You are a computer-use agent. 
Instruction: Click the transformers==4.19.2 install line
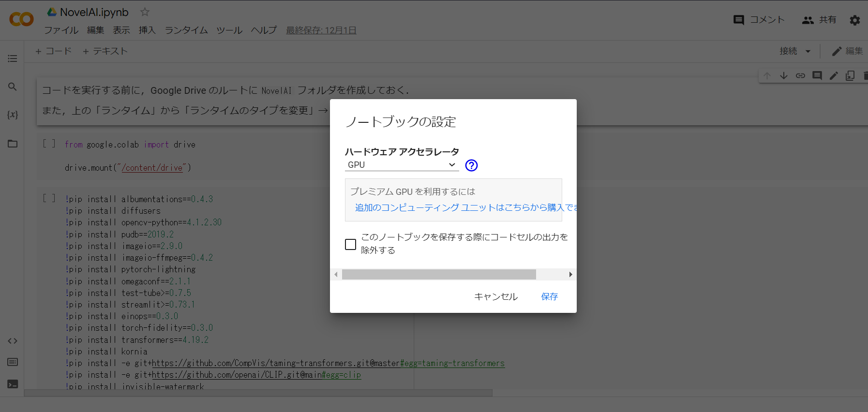click(137, 340)
